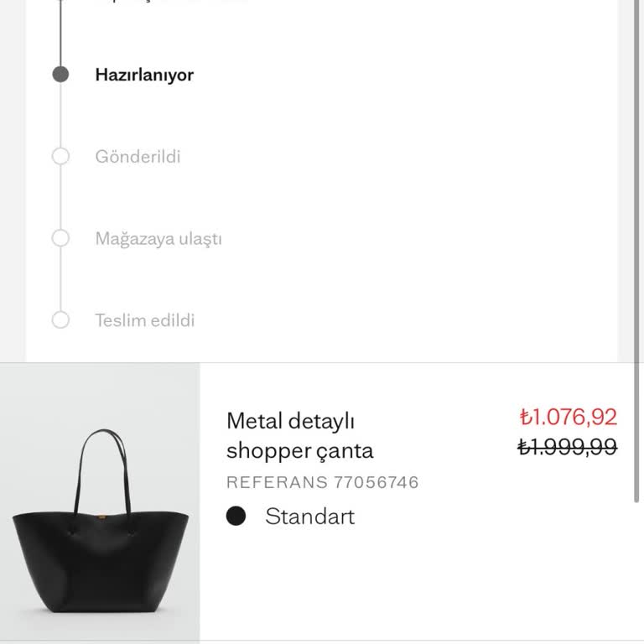
Task: Click the Mağazaya ulaştı status circle
Action: coord(60,238)
